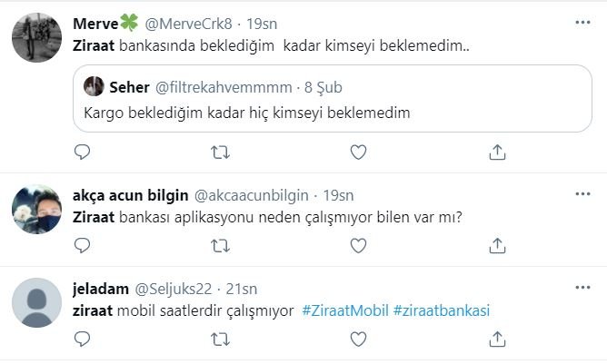This screenshot has width=607, height=364.
Task: Open the quoted tweet from Seher
Action: click(x=333, y=99)
